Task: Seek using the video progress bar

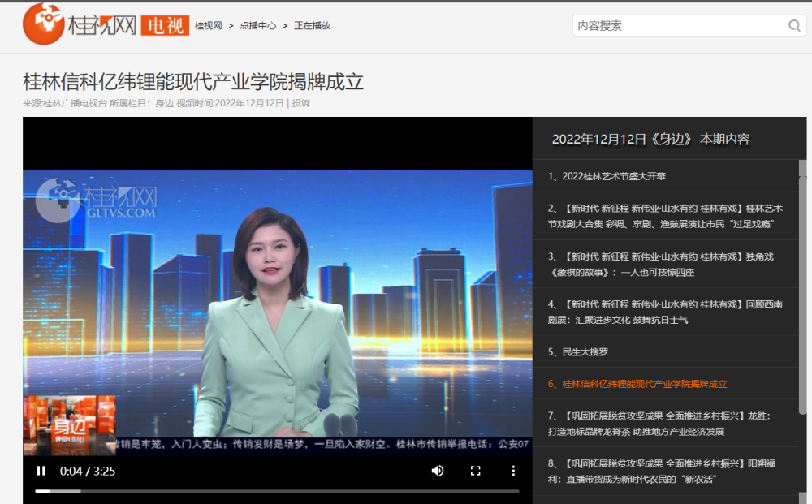Action: [x=276, y=491]
